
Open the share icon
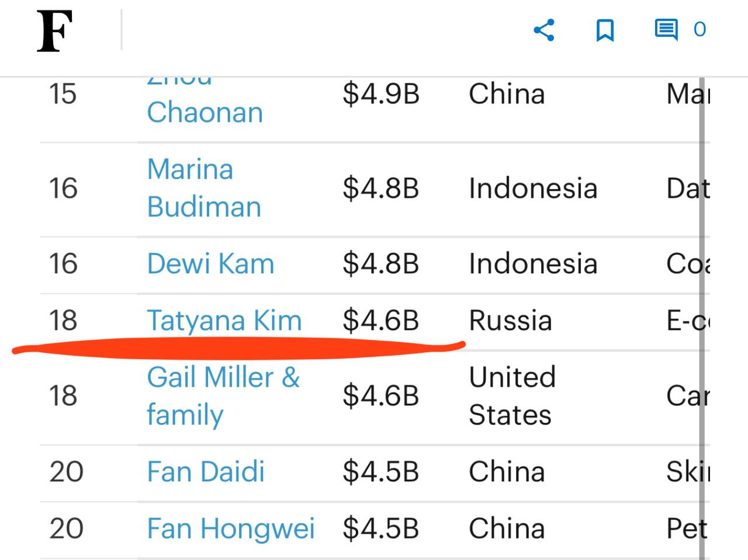click(544, 30)
